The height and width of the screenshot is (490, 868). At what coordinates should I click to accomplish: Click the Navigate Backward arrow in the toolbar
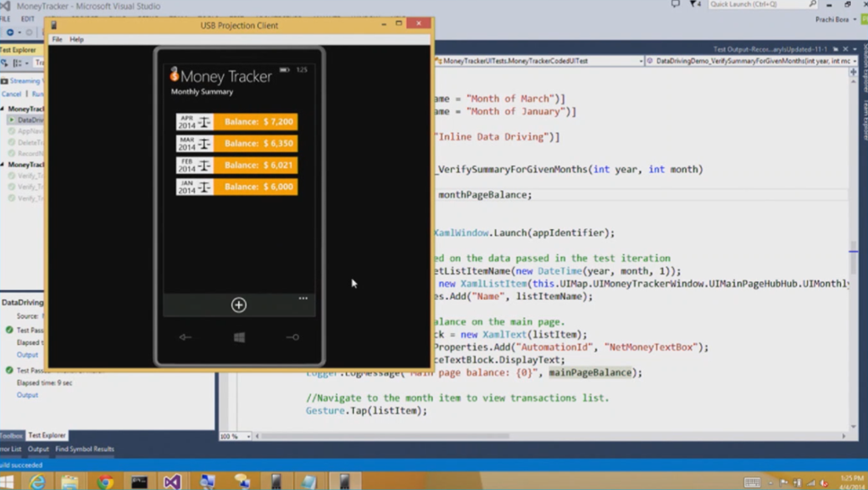coord(10,32)
